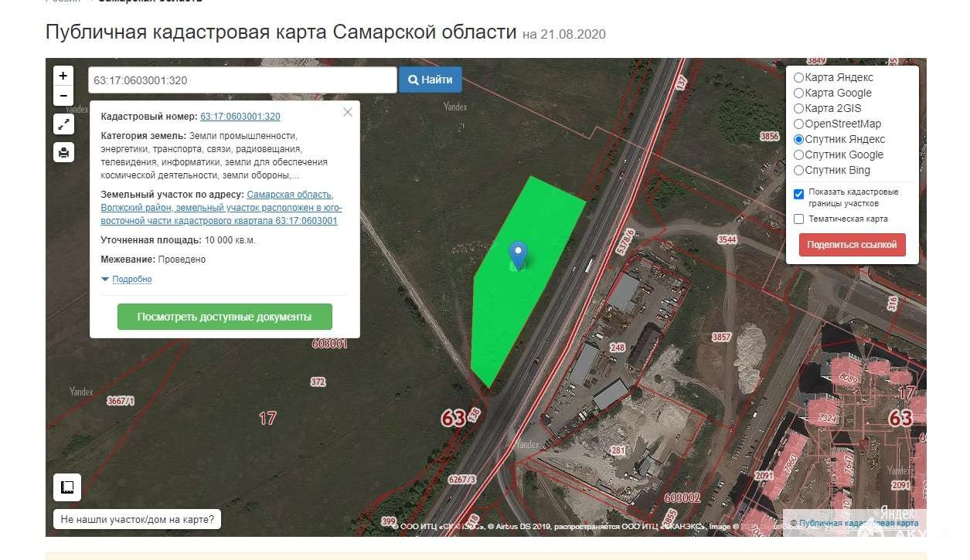Choose the OpenStreetMap radio option
This screenshot has width=970, height=560.
click(x=799, y=124)
